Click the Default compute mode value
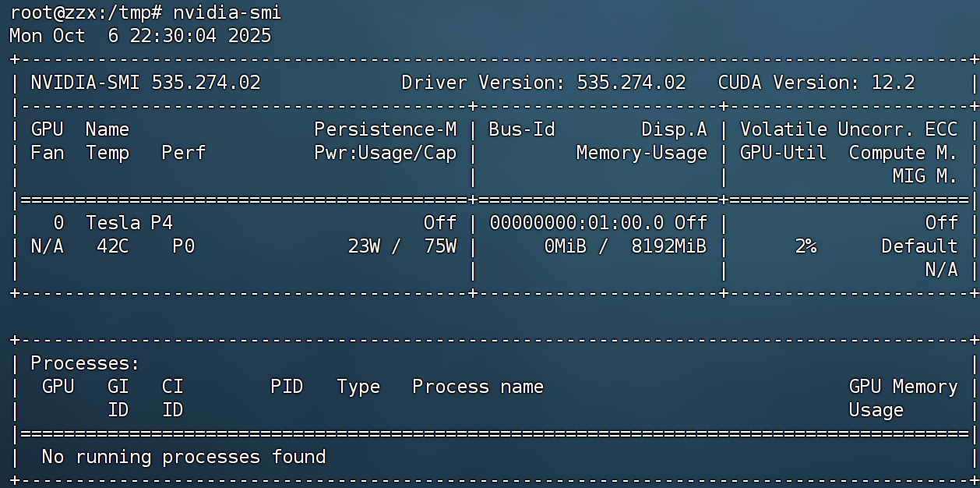This screenshot has height=488, width=980. (x=919, y=246)
